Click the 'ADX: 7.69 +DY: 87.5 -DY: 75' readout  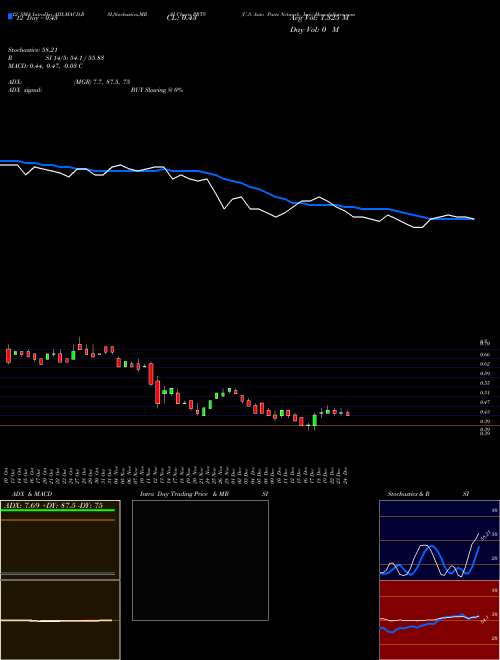(54, 505)
